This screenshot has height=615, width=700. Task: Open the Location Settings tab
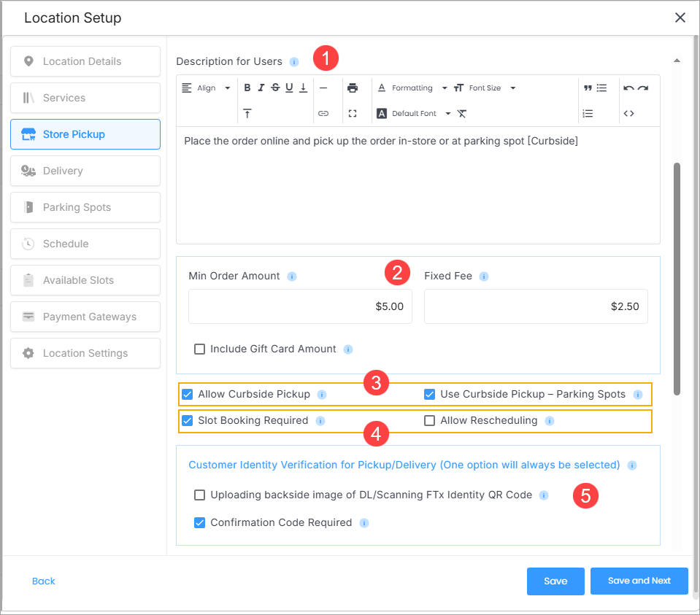[x=85, y=353]
